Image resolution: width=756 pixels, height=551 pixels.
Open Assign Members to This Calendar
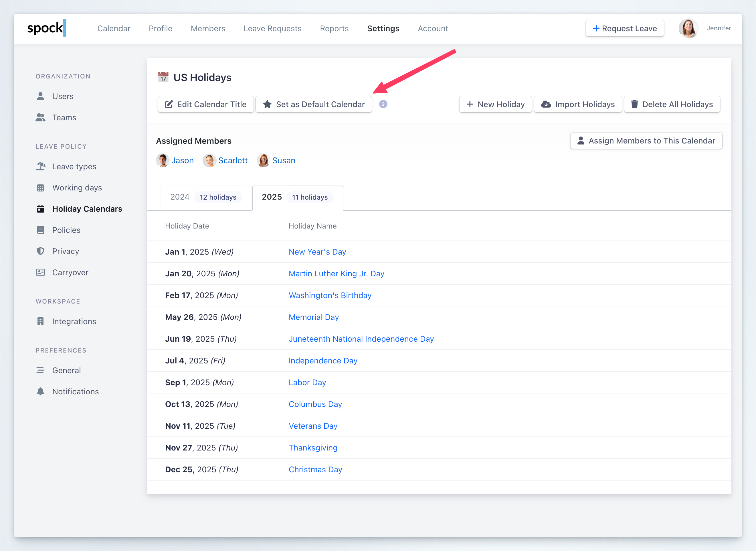coord(646,141)
